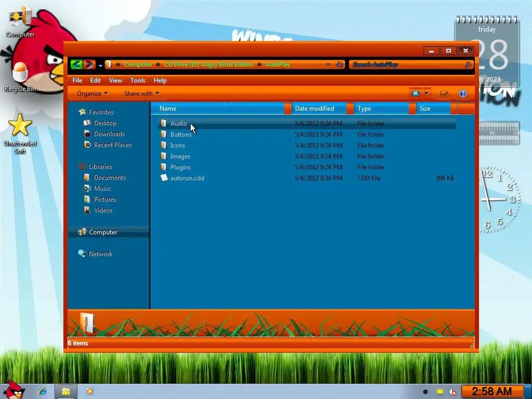Click the CDD File type cell
532x399 pixels.
(369, 178)
